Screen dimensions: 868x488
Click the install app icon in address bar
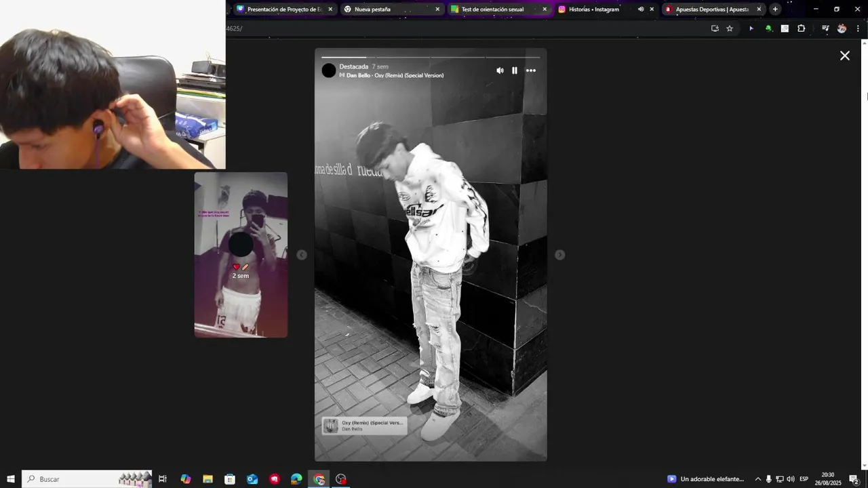tap(715, 28)
